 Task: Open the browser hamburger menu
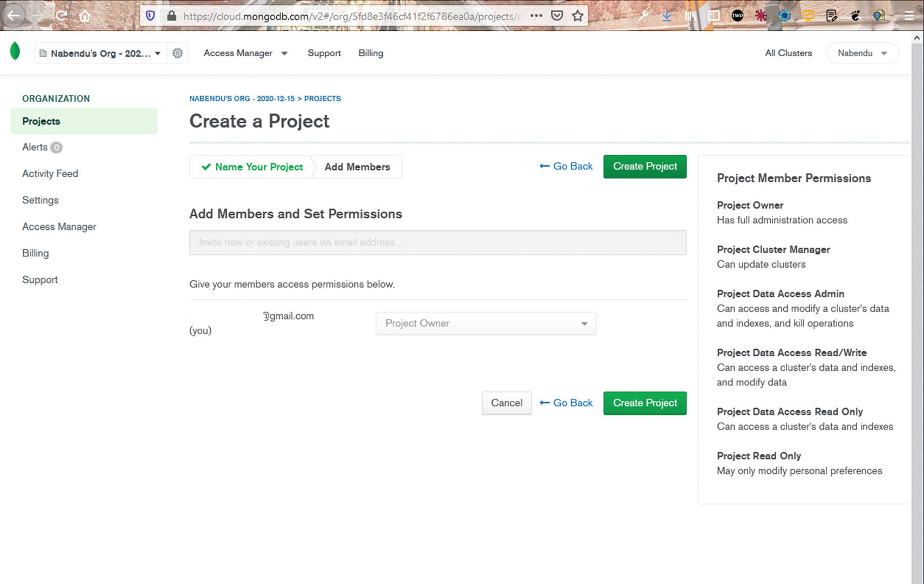[x=909, y=16]
